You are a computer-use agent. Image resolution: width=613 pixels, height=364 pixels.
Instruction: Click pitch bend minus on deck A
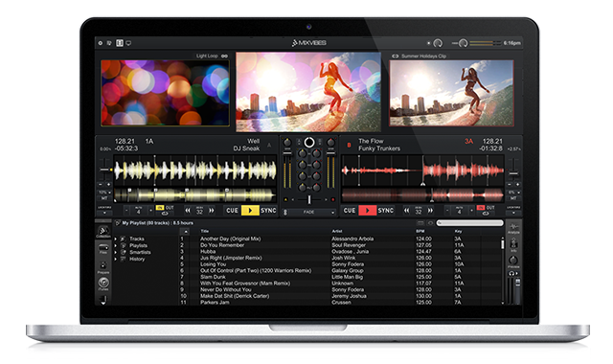(x=101, y=184)
